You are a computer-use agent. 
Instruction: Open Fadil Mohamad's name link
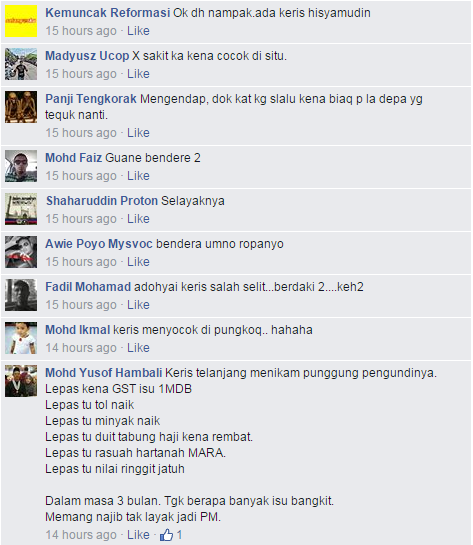[x=88, y=287]
